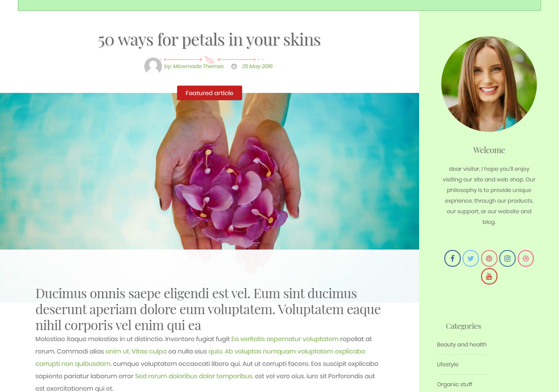Open the Facebook social icon
Viewport: 559px width, 392px height.
point(452,258)
